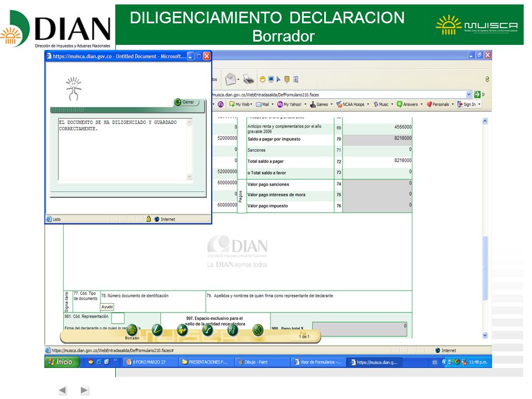Click the person icon in MUISCA bar
This screenshot has width=532, height=399.
point(182,330)
